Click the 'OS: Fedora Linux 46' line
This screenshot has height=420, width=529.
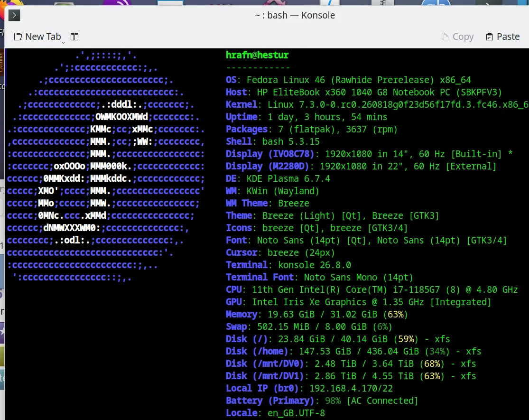pyautogui.click(x=348, y=80)
